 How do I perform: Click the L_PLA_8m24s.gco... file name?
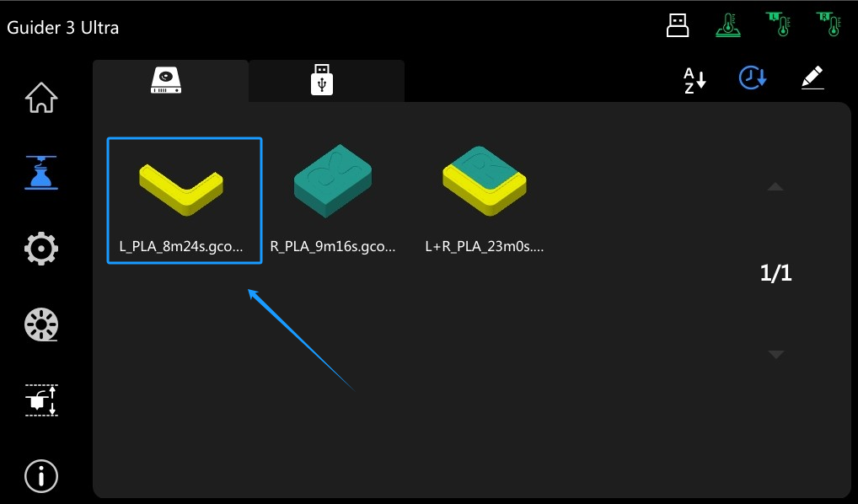[181, 247]
